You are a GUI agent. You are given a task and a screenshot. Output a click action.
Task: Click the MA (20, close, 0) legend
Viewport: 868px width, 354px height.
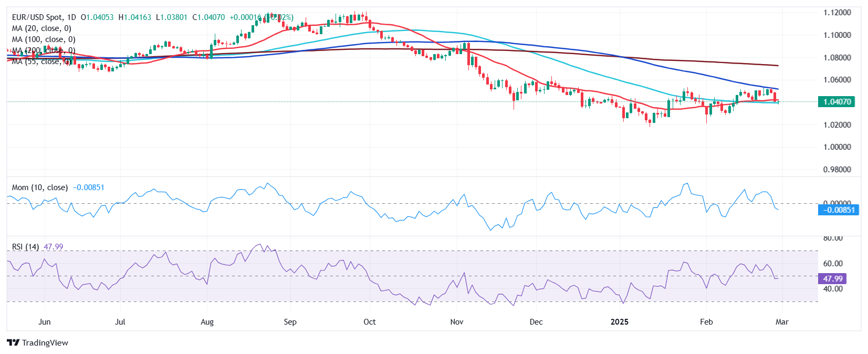(x=41, y=28)
